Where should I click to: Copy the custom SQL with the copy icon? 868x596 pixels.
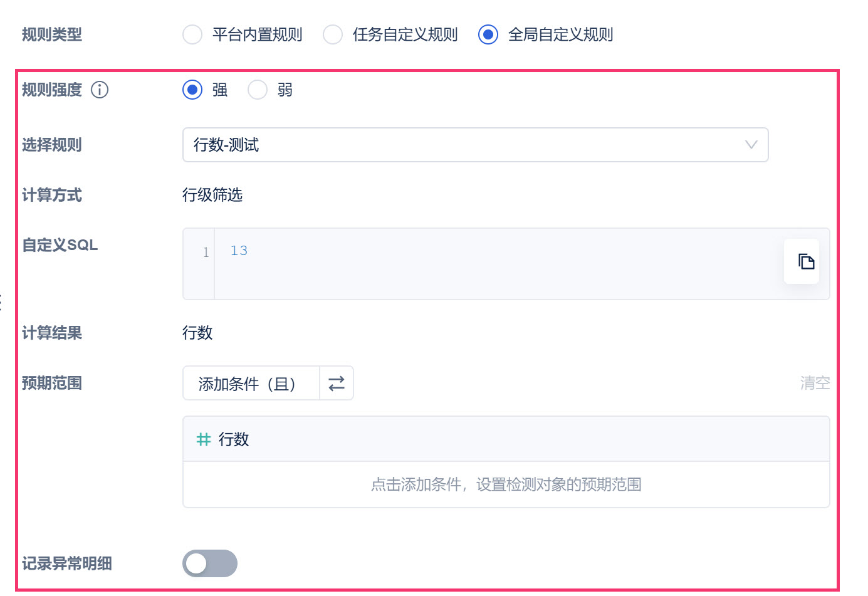[x=806, y=261]
